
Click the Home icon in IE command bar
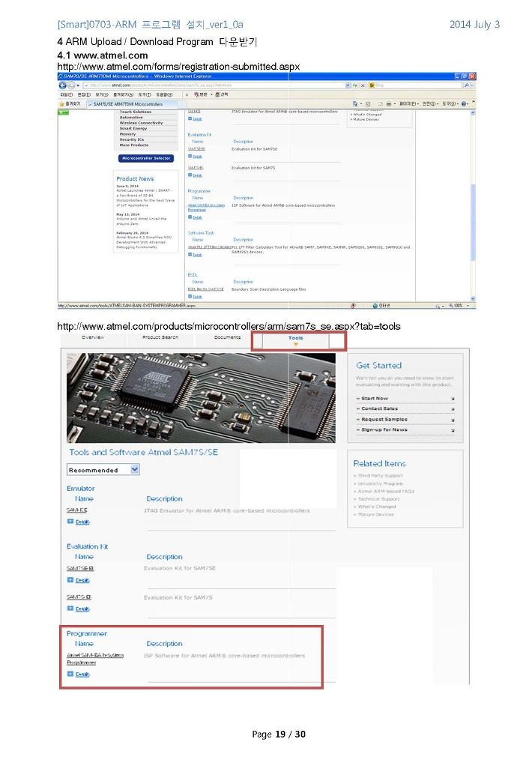(x=356, y=103)
